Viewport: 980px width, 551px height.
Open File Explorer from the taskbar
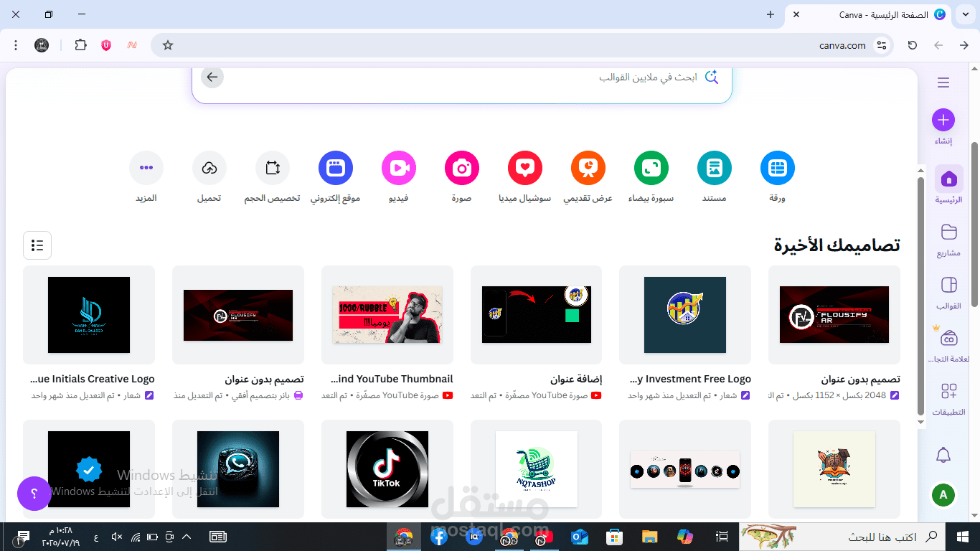(x=649, y=537)
